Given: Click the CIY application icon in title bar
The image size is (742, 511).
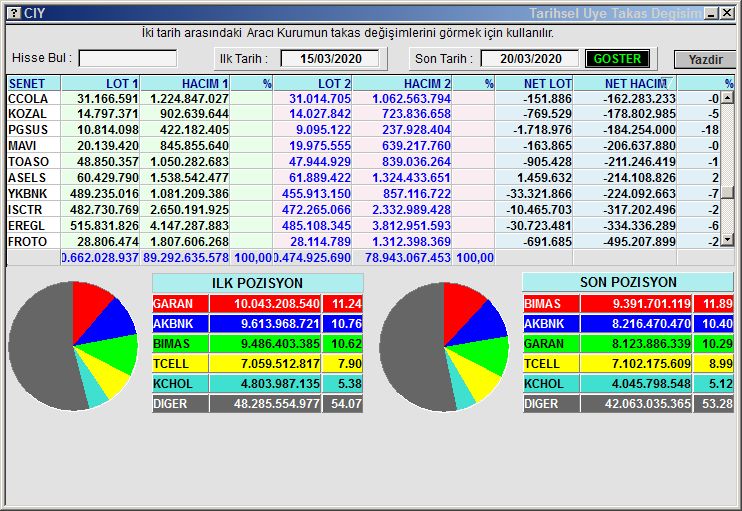Looking at the screenshot, I should pos(12,13).
